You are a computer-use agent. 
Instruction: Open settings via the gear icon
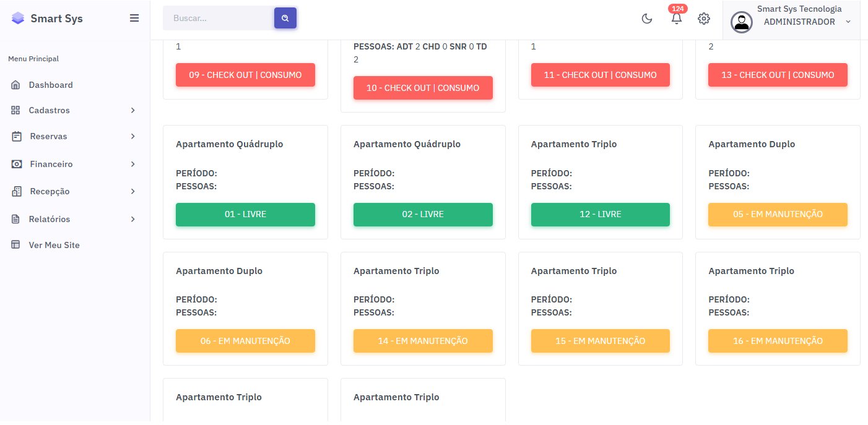[703, 19]
